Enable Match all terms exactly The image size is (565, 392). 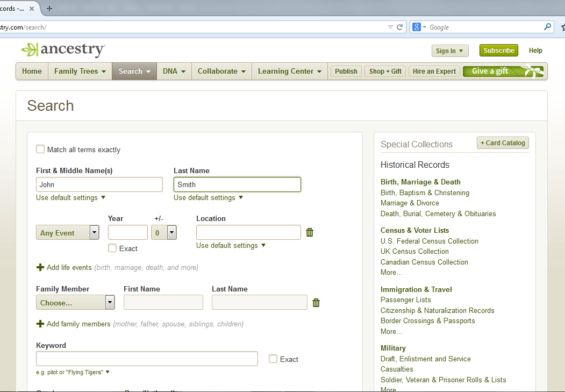[x=40, y=149]
